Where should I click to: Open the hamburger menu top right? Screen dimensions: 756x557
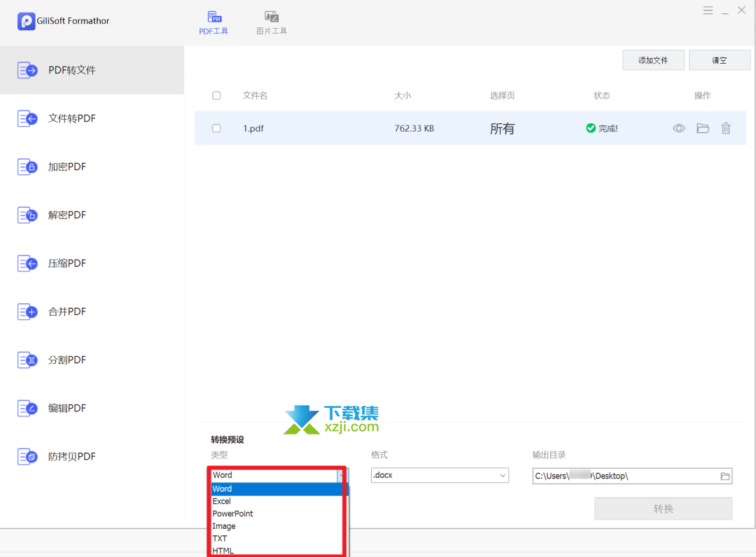click(x=708, y=10)
